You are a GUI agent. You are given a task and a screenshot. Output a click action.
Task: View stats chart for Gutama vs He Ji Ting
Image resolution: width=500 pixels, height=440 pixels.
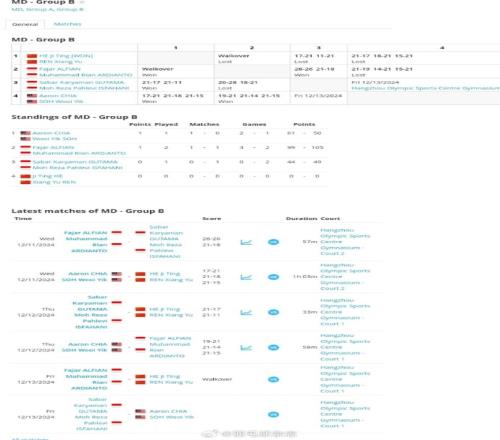coord(246,312)
